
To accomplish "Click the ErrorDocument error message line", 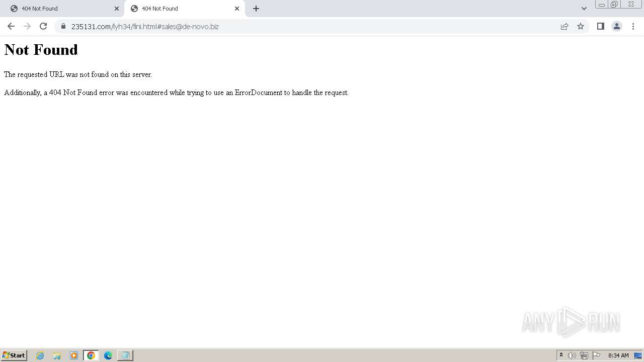I will coord(176,93).
